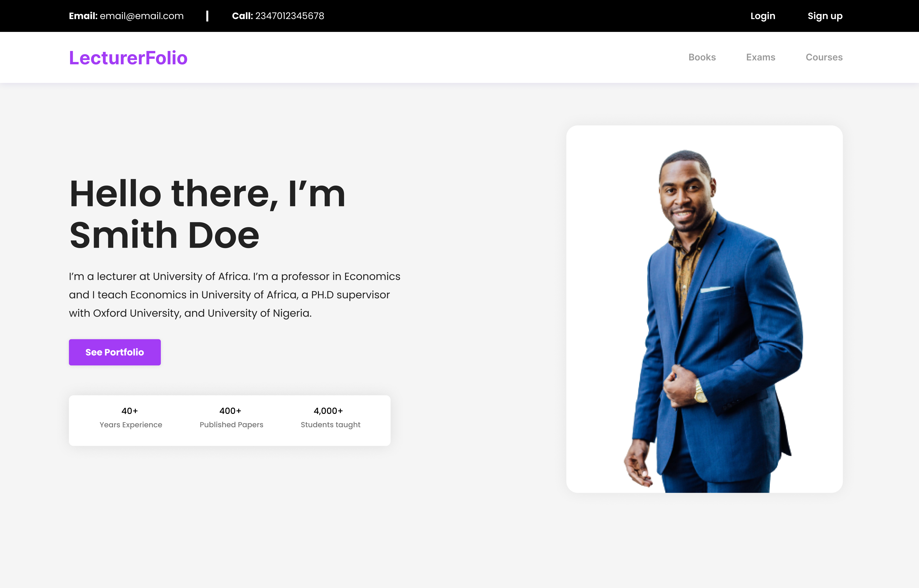Open the Exams menu item
Image resolution: width=919 pixels, height=588 pixels.
click(x=760, y=57)
